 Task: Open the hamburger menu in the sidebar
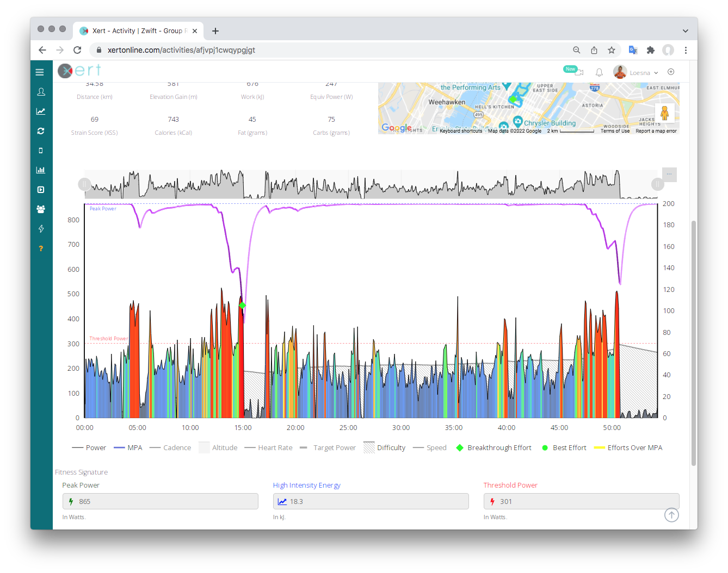click(x=40, y=72)
